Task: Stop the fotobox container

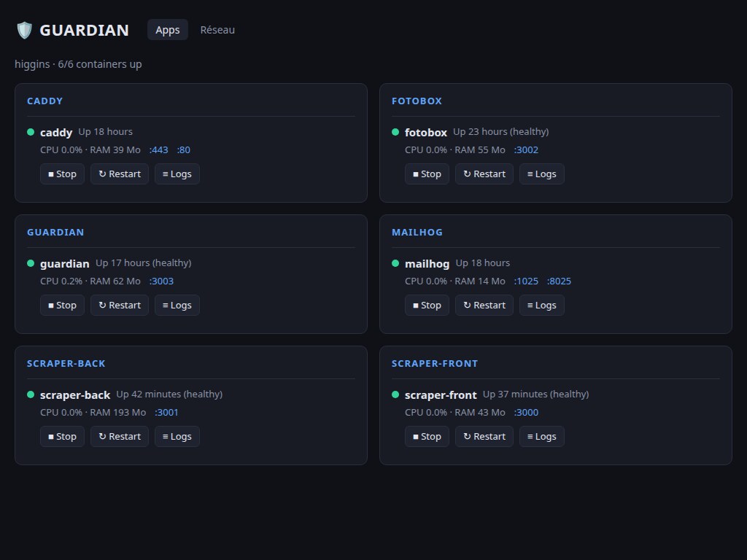Action: tap(427, 174)
